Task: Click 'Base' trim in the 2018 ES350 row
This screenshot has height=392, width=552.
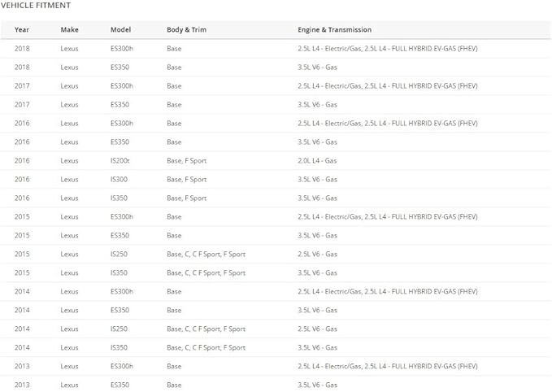Action: coord(174,68)
